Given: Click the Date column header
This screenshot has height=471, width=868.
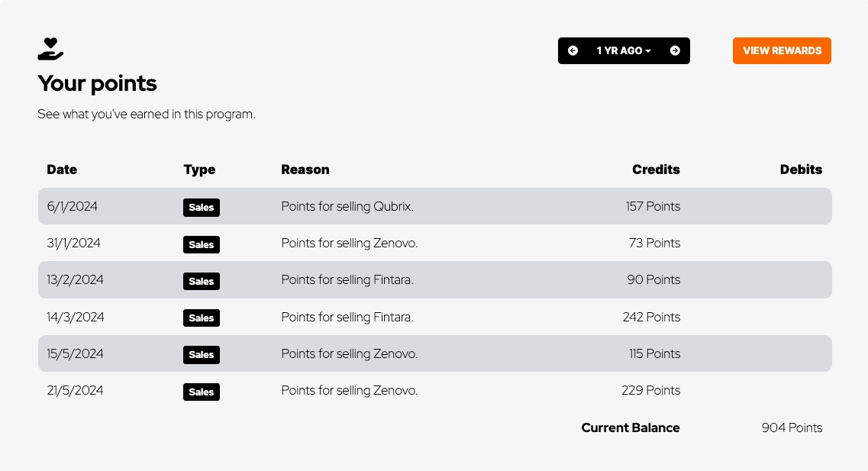Looking at the screenshot, I should pos(62,169).
